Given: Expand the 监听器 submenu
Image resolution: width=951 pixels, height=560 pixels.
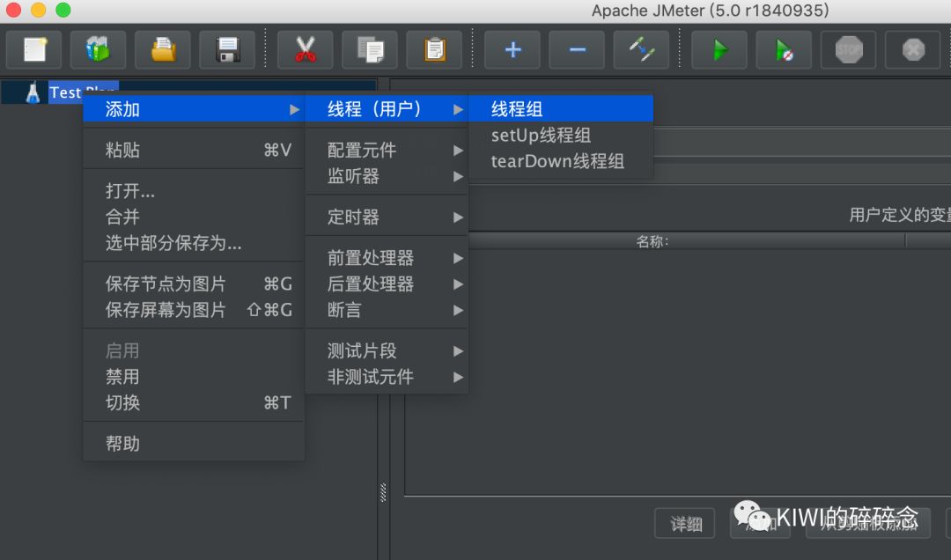Looking at the screenshot, I should [x=387, y=177].
